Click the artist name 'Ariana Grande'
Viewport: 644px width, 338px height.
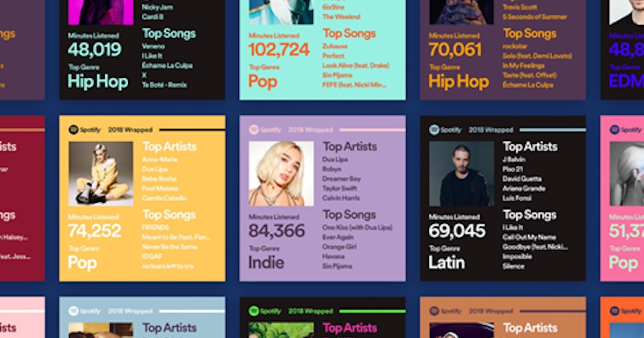click(x=524, y=188)
